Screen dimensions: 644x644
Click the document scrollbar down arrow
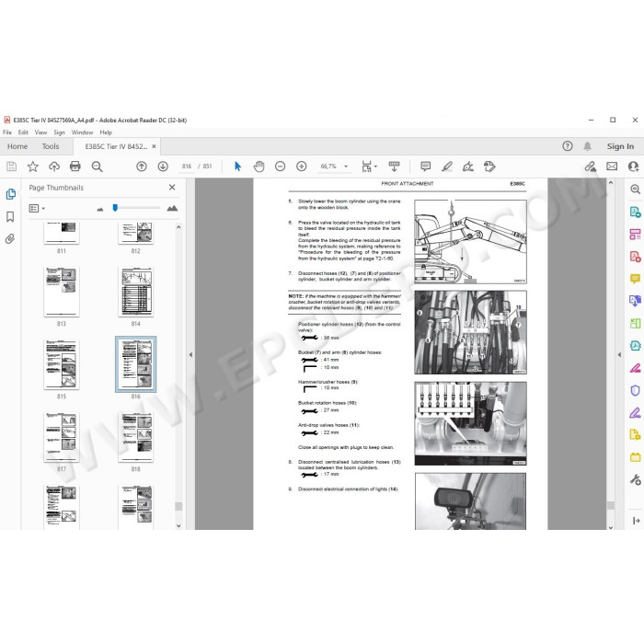point(611,527)
